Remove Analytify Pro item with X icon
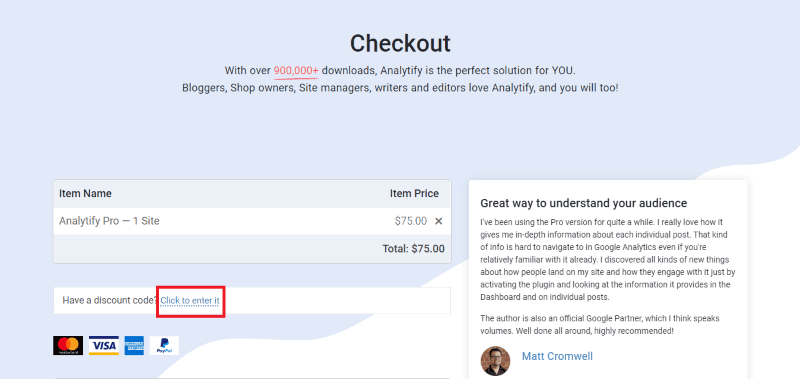The width and height of the screenshot is (800, 379). (438, 221)
